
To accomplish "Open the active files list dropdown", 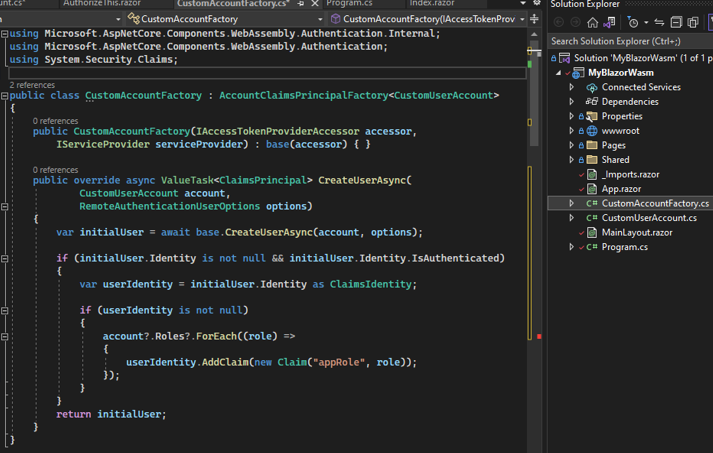I will [523, 3].
